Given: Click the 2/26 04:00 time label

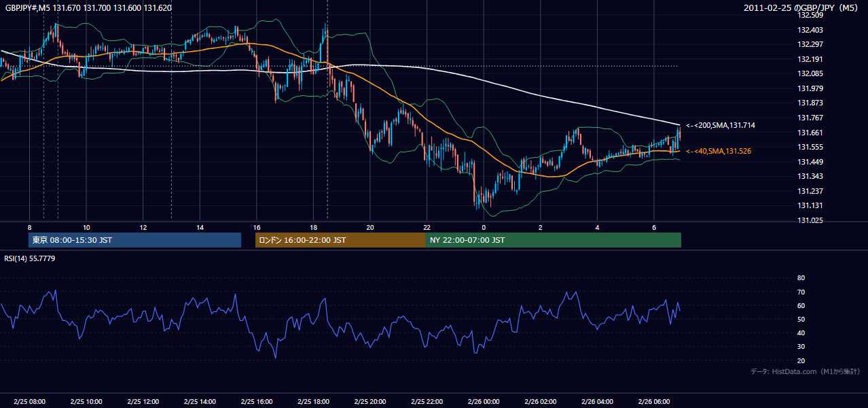Looking at the screenshot, I should [x=597, y=402].
